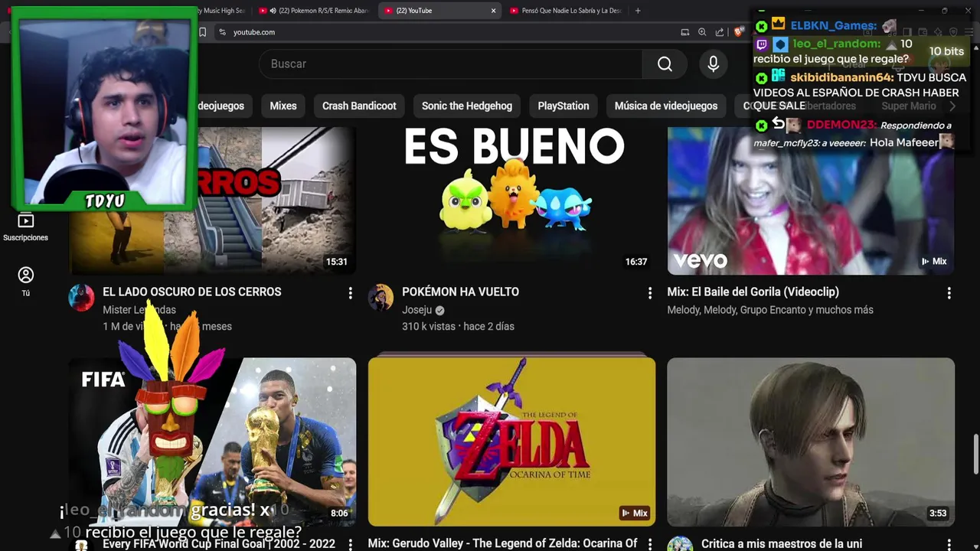The width and height of the screenshot is (980, 551).
Task: Click avatar next to Critica a mis maestros
Action: [680, 545]
